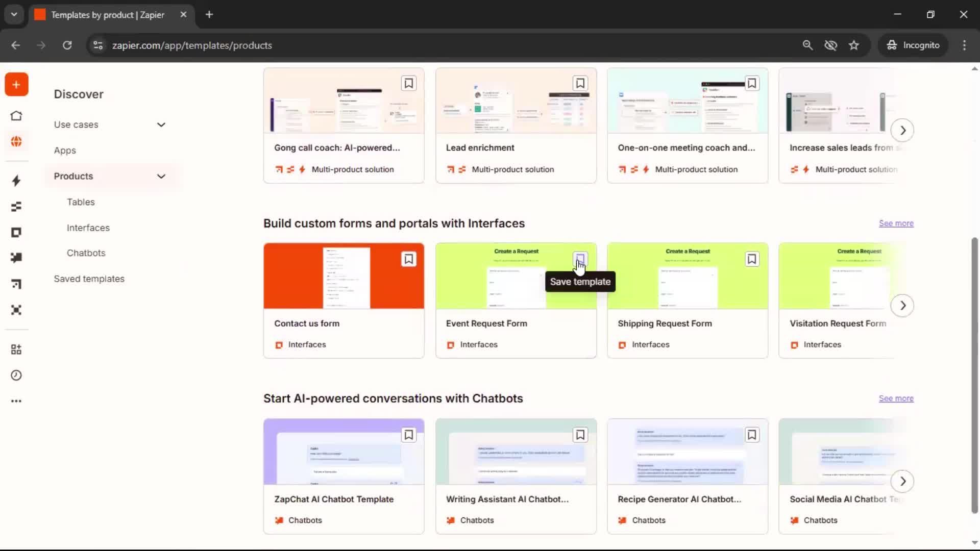Click the Incognito indicator

pos(913,45)
